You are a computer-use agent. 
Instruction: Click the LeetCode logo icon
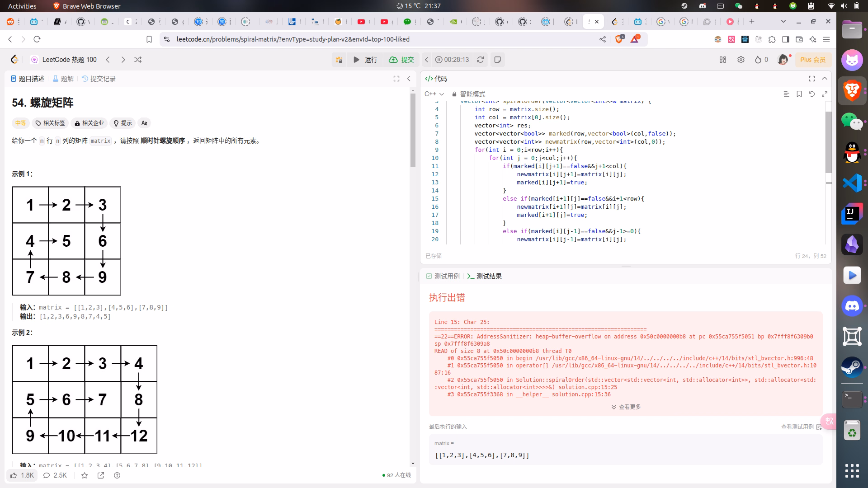click(14, 60)
